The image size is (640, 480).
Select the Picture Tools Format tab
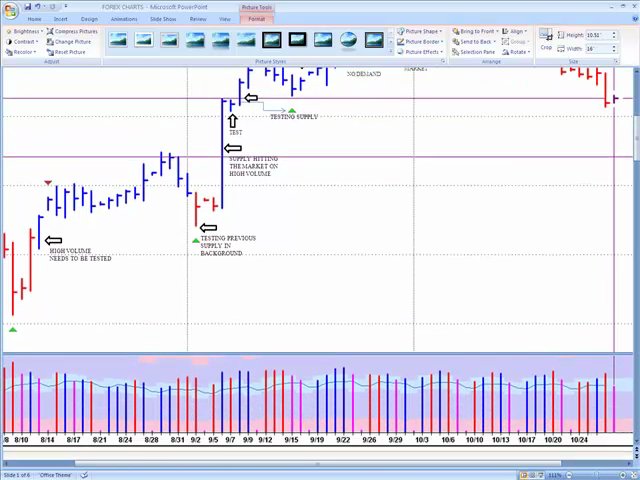(256, 19)
